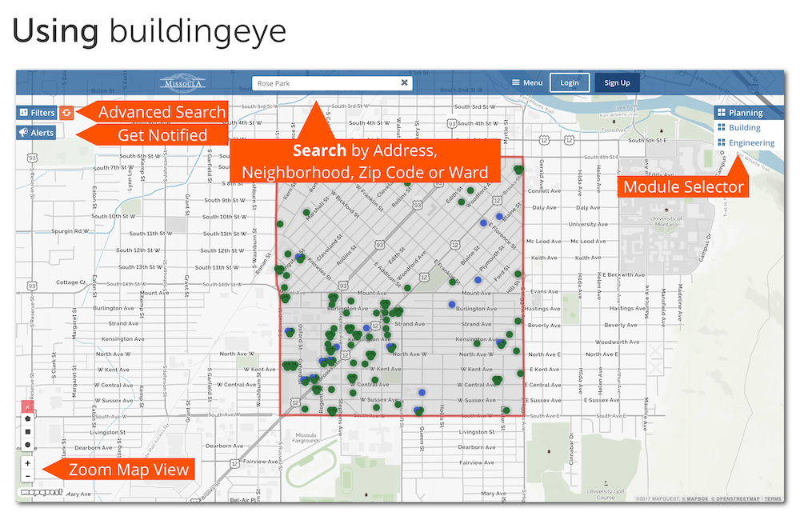Zoom out the map with minus

tap(27, 477)
